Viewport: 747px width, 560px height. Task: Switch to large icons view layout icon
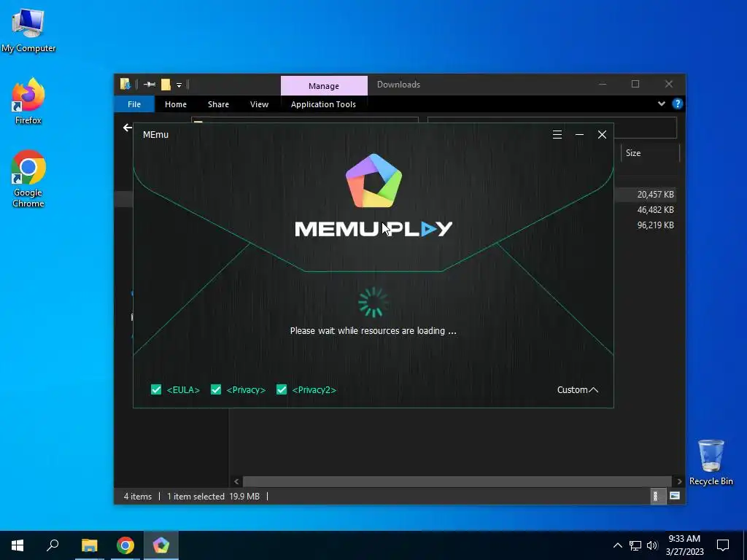[675, 496]
